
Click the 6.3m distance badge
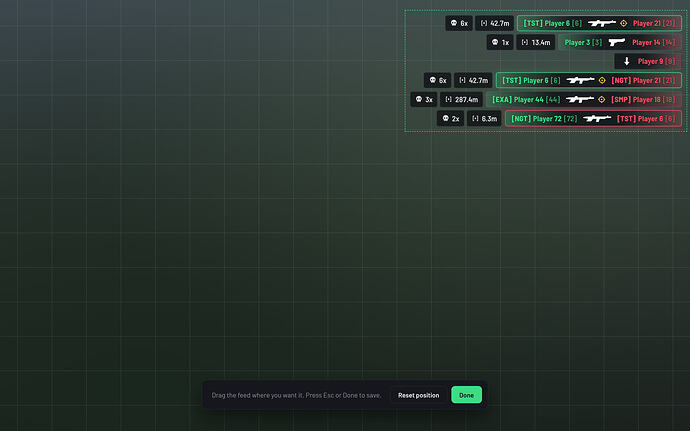(x=484, y=118)
